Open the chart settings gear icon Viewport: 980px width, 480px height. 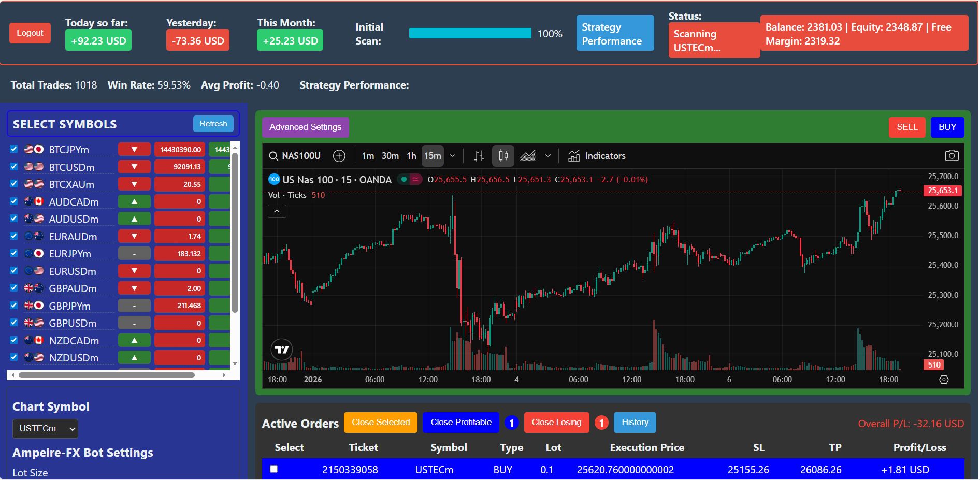[x=944, y=380]
